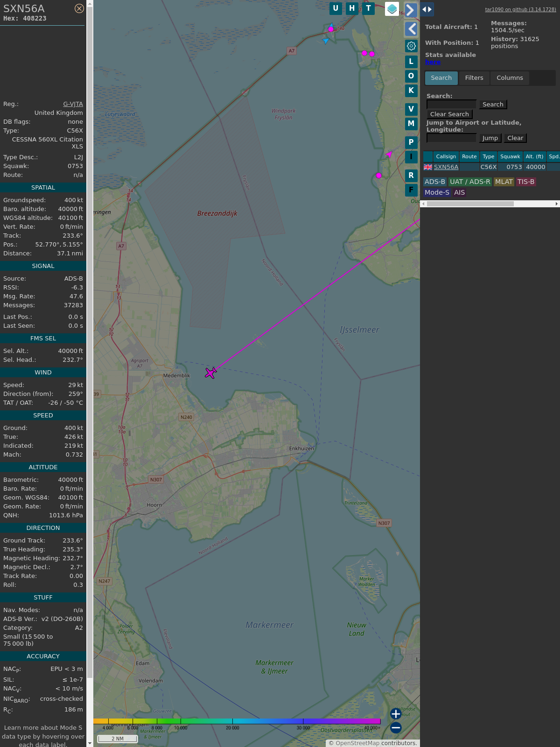Focus the Jump to Airport input field
The image size is (560, 747).
coord(451,138)
